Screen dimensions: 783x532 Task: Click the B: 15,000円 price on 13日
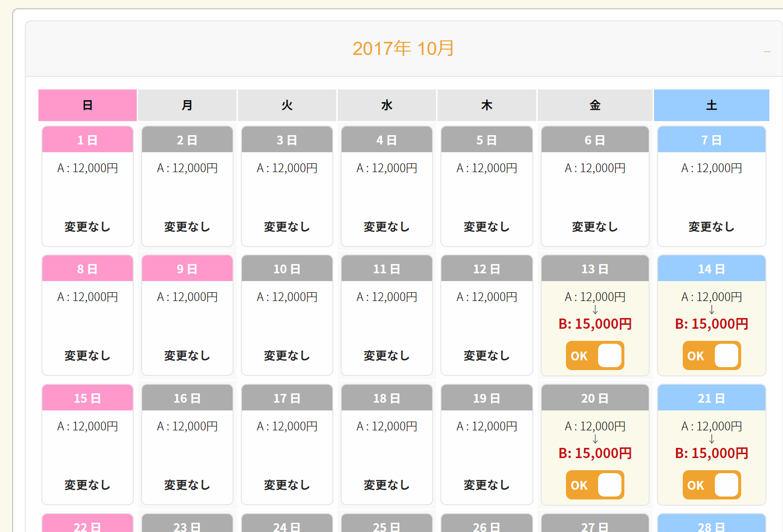(x=595, y=324)
